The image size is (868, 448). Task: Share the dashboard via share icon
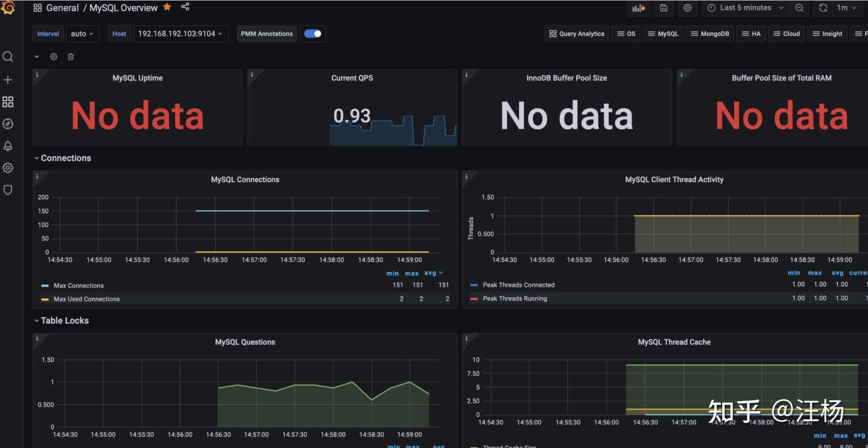coord(185,7)
